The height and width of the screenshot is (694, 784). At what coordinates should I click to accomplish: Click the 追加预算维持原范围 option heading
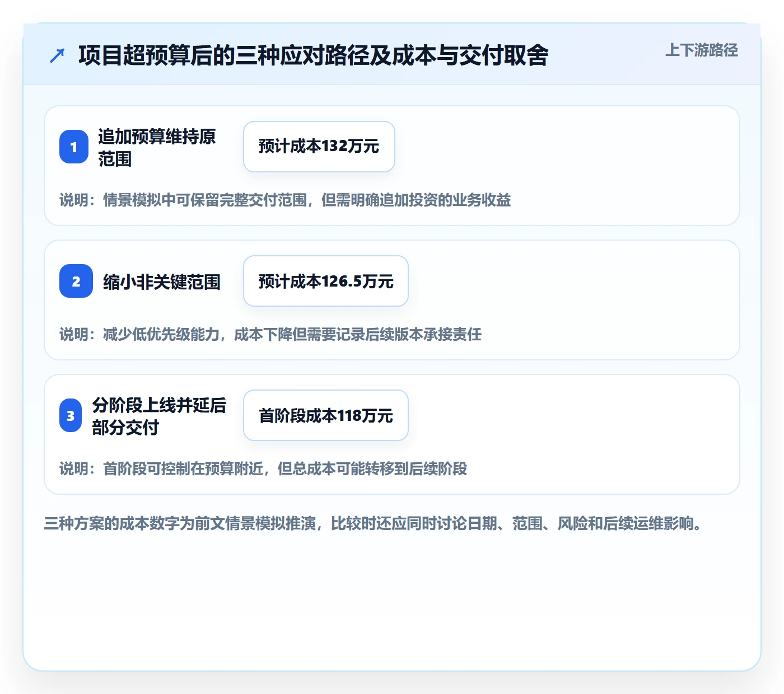157,147
